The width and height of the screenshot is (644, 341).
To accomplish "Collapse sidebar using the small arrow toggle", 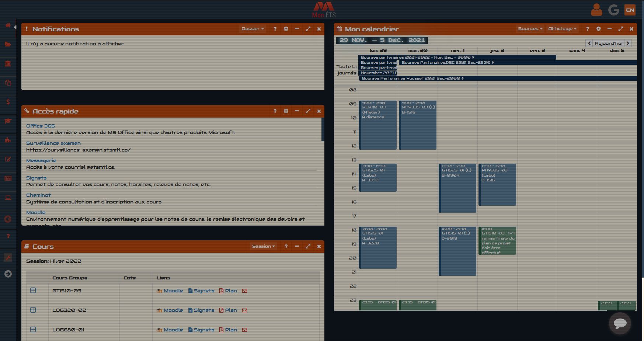I will click(15, 27).
